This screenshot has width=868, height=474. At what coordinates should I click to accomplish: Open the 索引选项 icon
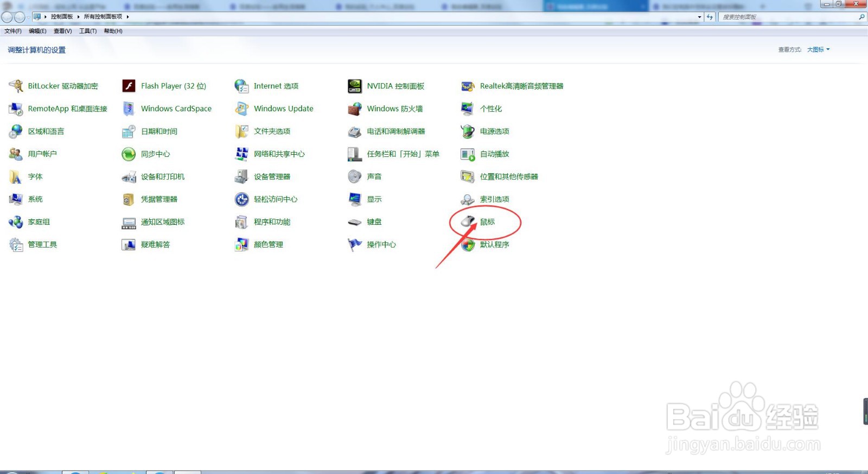468,199
